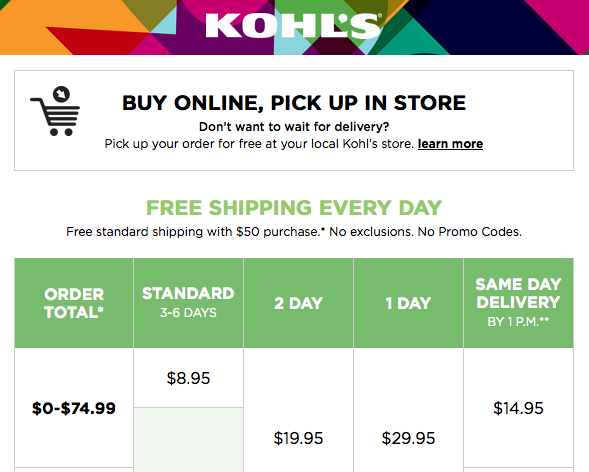This screenshot has width=589, height=472.
Task: Click the Same Day Delivery column header
Action: (518, 303)
